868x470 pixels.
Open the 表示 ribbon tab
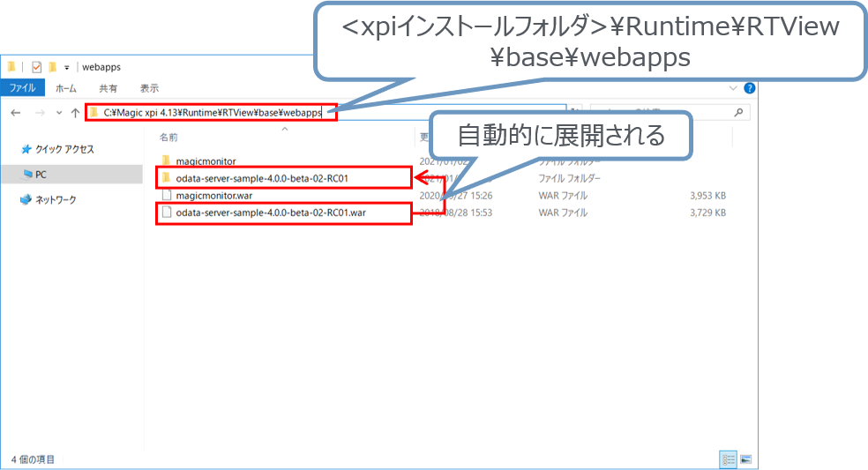[x=149, y=88]
